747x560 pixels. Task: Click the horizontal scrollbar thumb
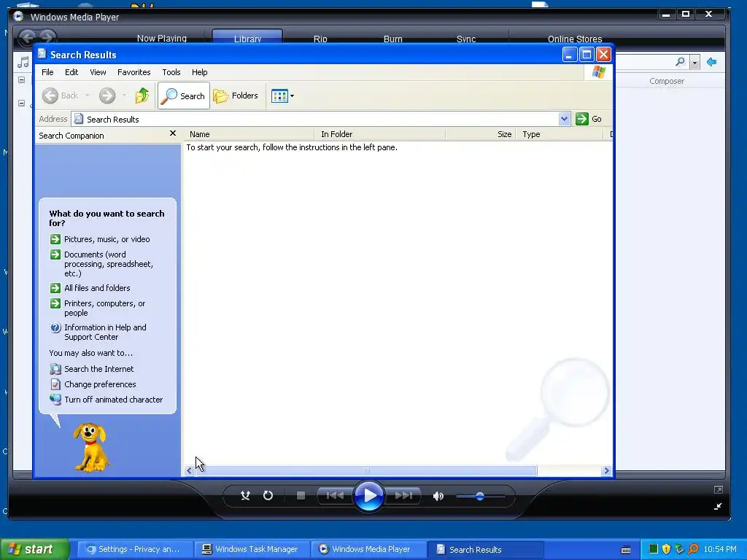(366, 471)
